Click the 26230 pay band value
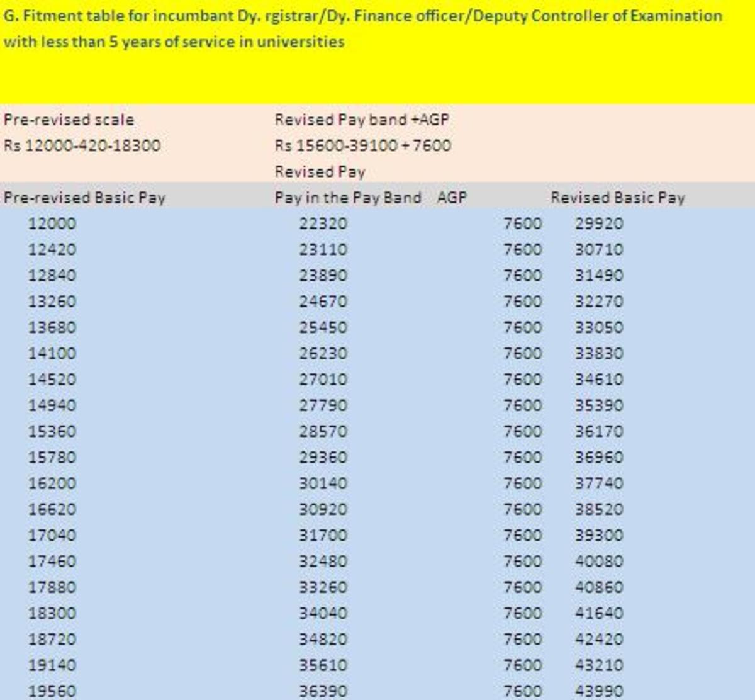 pyautogui.click(x=322, y=353)
